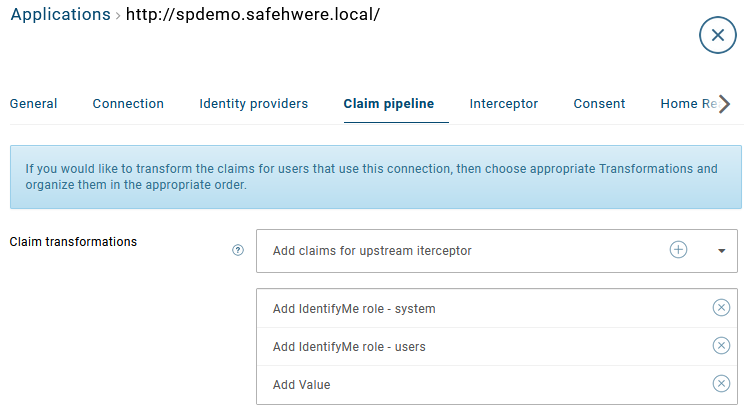Click the plus icon to add transformation
744x413 pixels.
678,250
